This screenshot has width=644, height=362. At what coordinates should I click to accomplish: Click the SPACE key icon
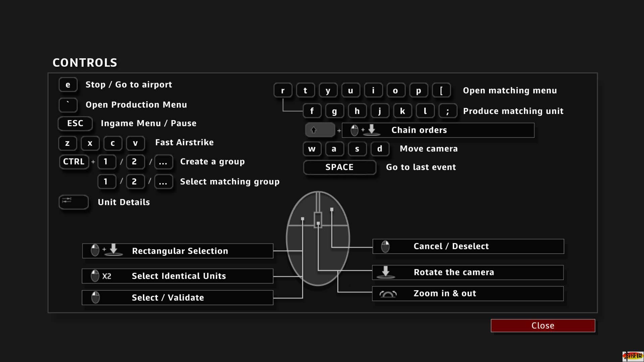pyautogui.click(x=339, y=167)
